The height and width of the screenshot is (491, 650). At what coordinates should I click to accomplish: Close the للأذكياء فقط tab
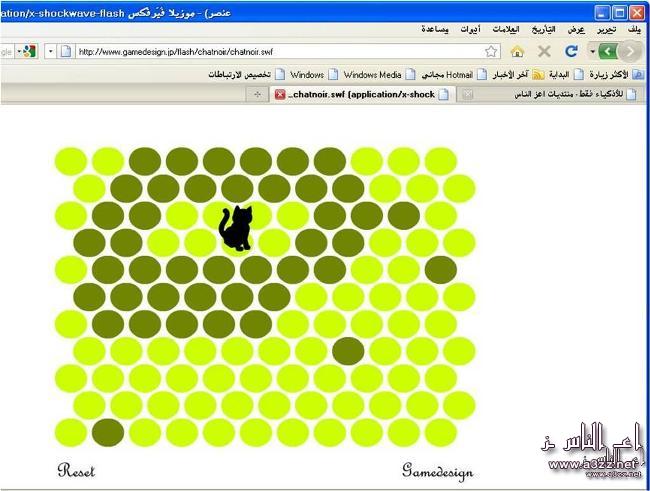coord(468,95)
